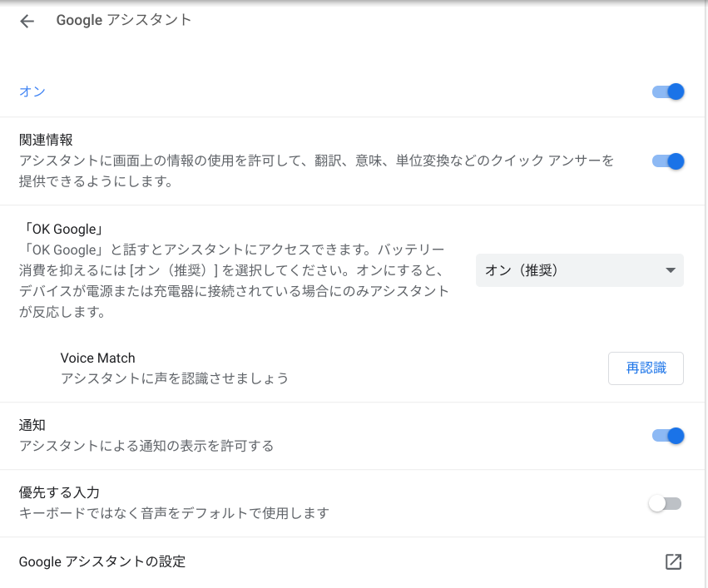Click the 優先する入力 heading text
This screenshot has height=588, width=708.
pyautogui.click(x=59, y=492)
